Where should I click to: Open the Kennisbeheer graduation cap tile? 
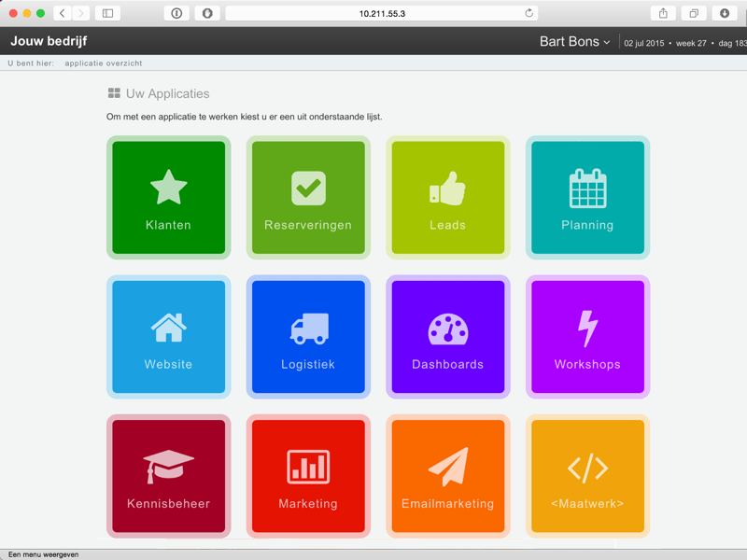[x=169, y=476]
